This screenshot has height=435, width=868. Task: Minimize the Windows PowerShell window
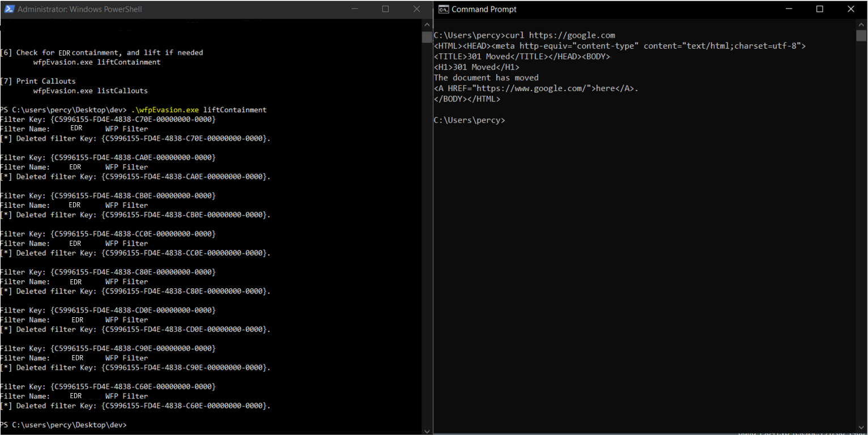tap(355, 9)
